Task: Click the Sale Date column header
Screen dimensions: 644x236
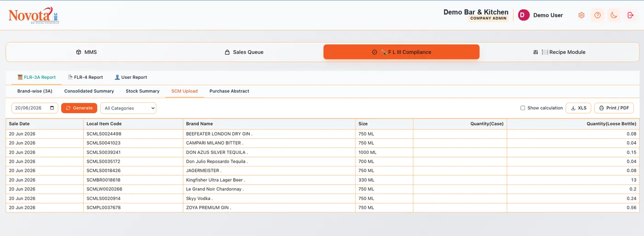Action: [x=45, y=124]
